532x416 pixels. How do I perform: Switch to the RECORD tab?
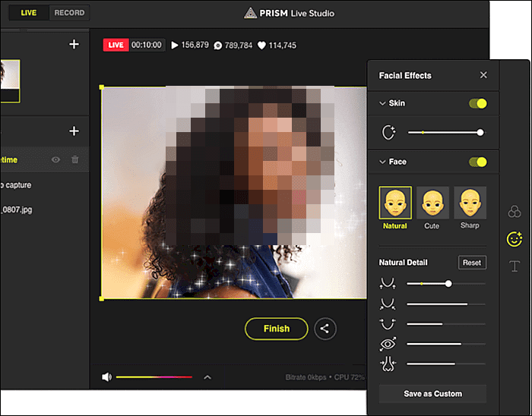click(69, 13)
